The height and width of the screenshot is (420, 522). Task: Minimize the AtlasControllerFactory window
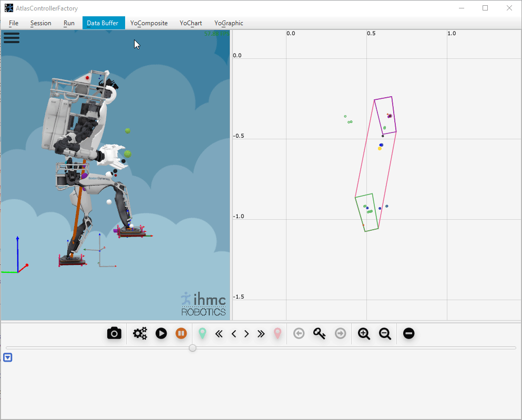(462, 8)
